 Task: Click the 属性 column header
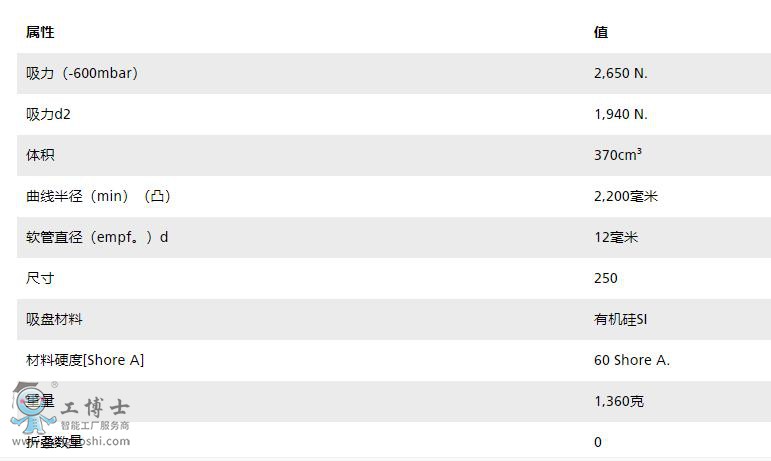pyautogui.click(x=40, y=32)
